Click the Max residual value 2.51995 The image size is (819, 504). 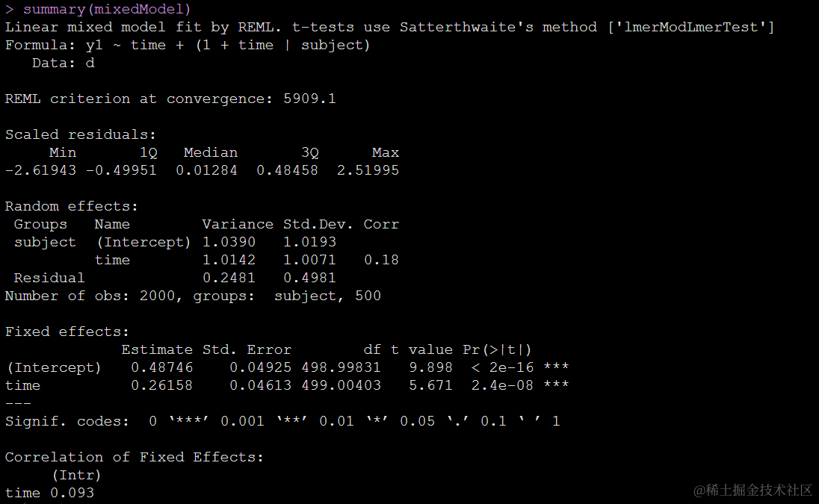[x=368, y=170]
